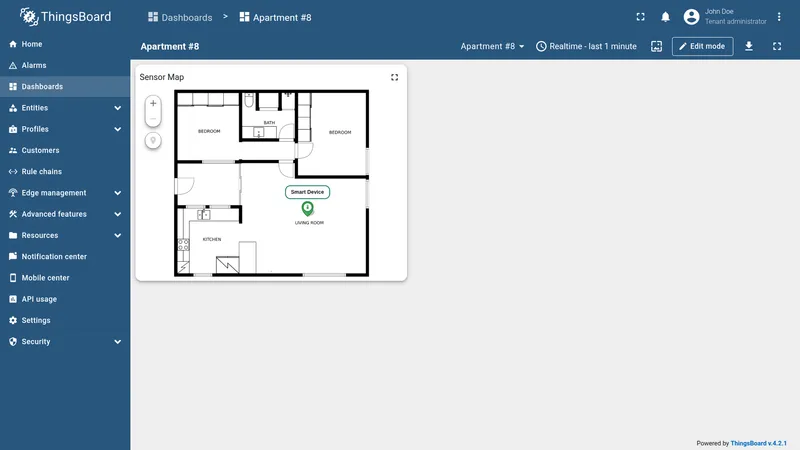Click the Apartment #8 breadcrumb
Image resolution: width=800 pixels, height=450 pixels.
[276, 17]
